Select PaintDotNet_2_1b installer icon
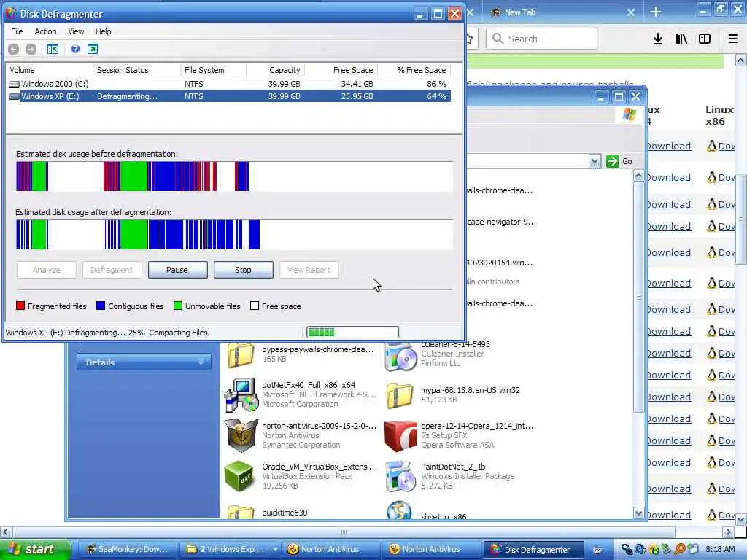 (x=400, y=476)
